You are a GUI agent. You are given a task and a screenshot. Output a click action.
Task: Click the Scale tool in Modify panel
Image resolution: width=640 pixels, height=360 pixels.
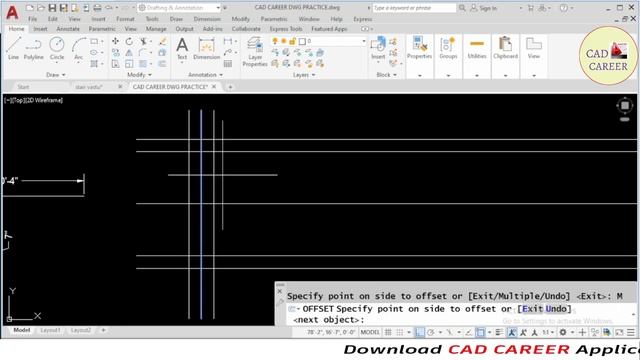coord(129,64)
